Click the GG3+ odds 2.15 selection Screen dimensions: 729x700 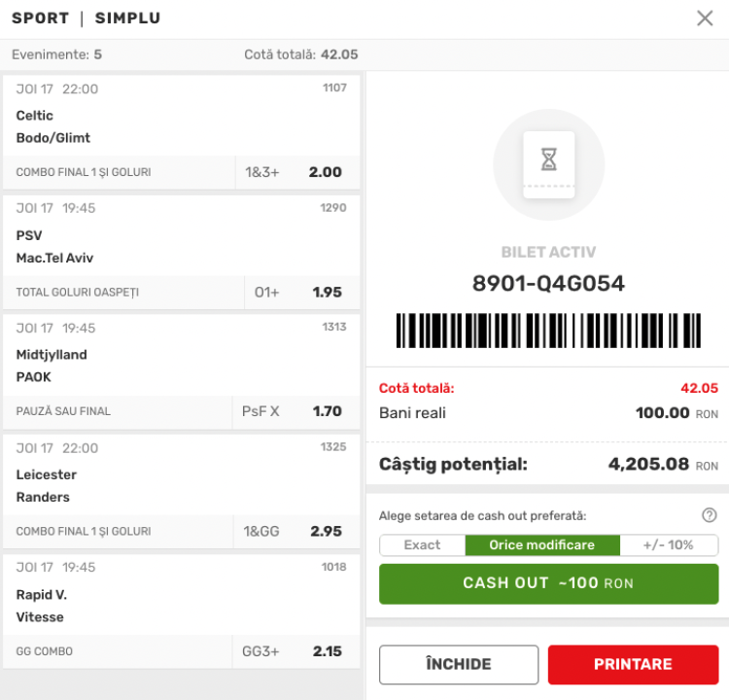click(295, 651)
